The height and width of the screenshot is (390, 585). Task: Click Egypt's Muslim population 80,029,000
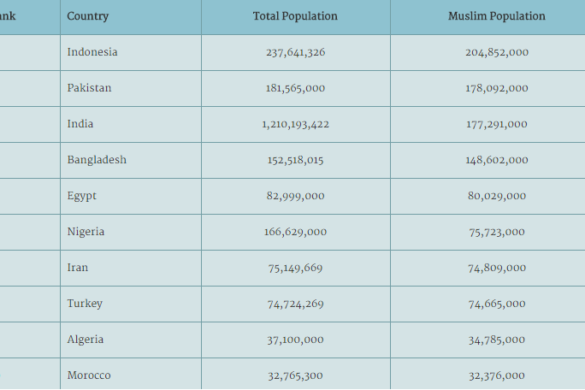(497, 196)
